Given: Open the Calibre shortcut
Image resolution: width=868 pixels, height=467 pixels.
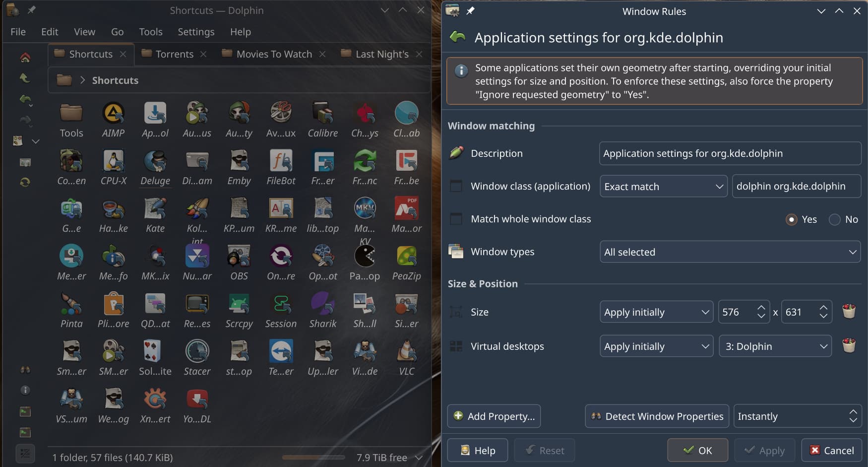Looking at the screenshot, I should [323, 114].
